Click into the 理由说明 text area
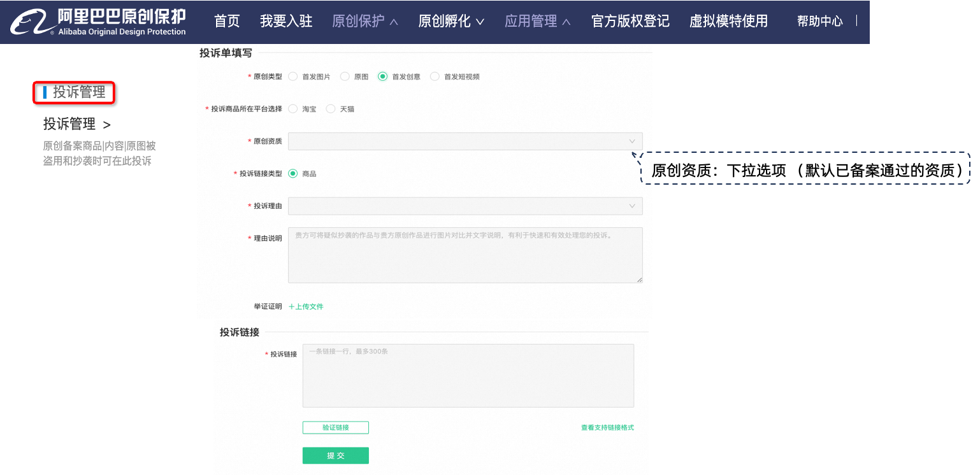This screenshot has width=980, height=475. pos(465,255)
